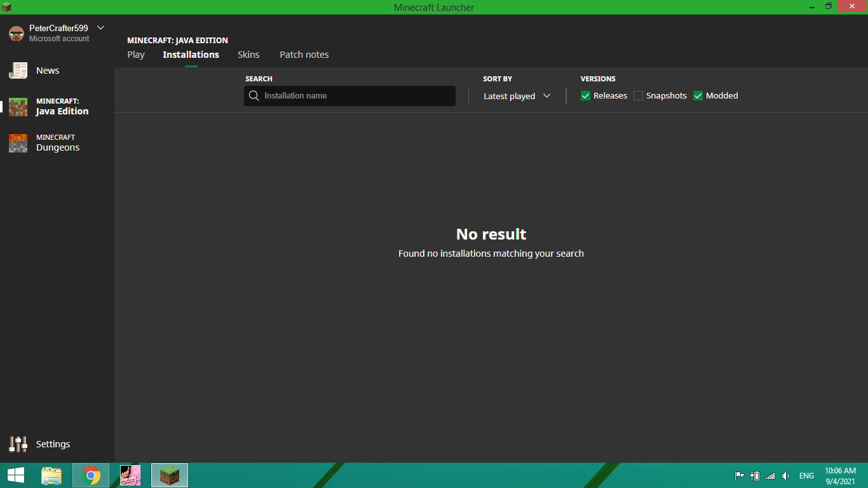The width and height of the screenshot is (868, 488).
Task: Uncheck the Modded checkbox
Action: 698,96
